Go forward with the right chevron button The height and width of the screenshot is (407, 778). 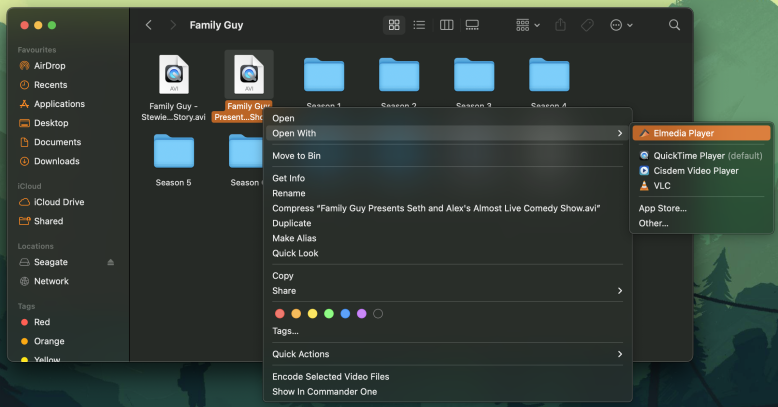pos(173,25)
